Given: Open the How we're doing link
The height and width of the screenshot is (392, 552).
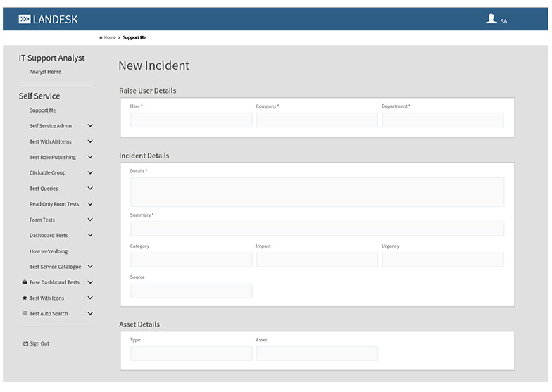Looking at the screenshot, I should pos(49,251).
